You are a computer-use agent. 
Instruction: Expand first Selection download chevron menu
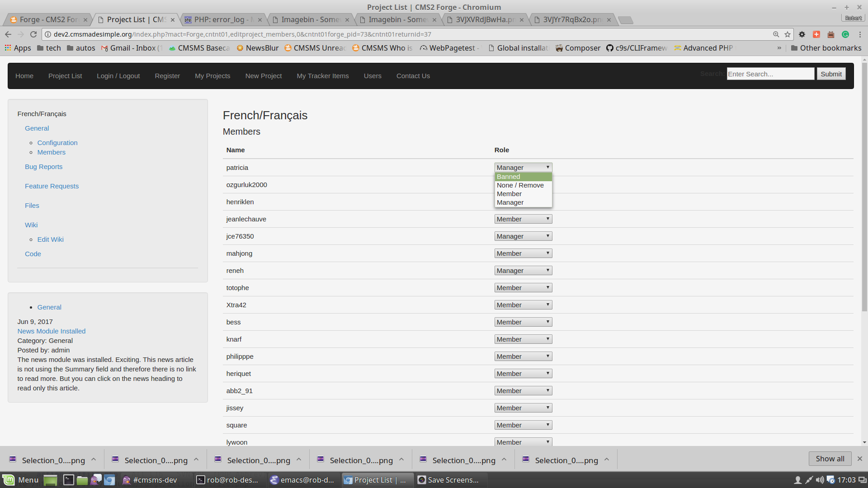coord(94,460)
